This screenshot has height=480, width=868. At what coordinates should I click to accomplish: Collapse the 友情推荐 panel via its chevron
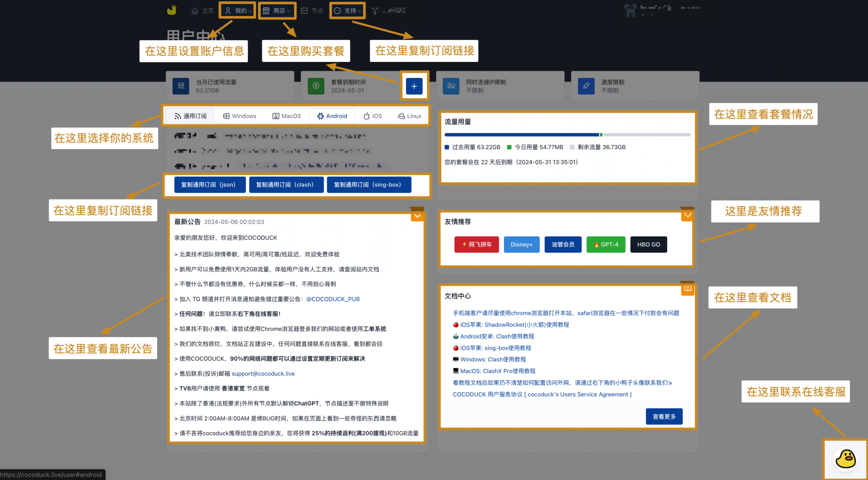[x=687, y=215]
